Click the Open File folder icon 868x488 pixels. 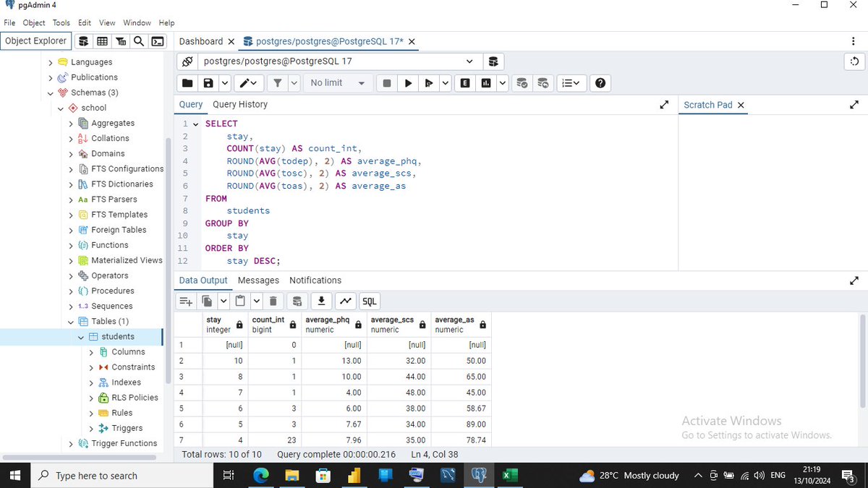tap(187, 83)
